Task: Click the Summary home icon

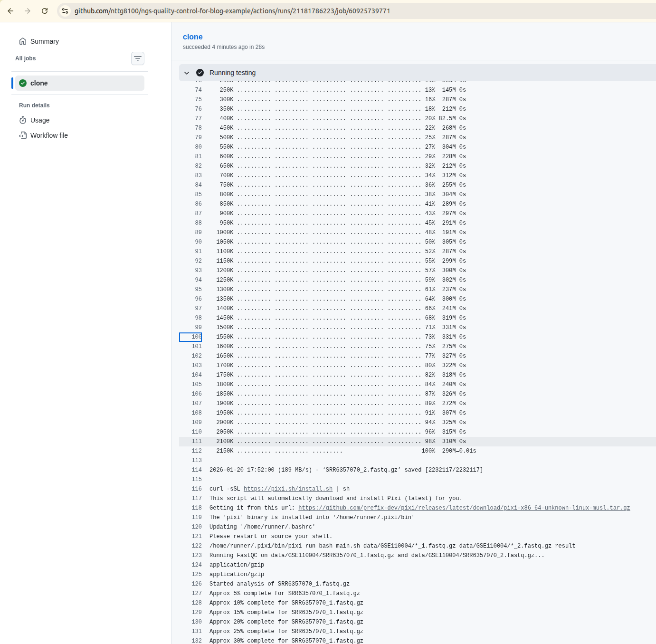Action: click(x=23, y=41)
